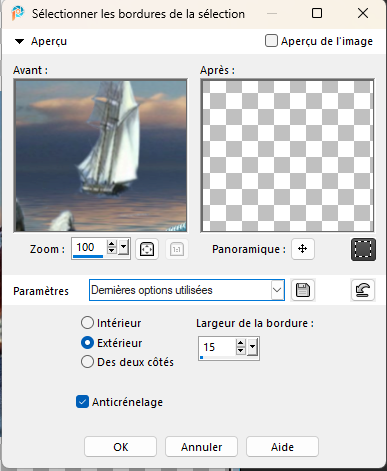Click the Panoramique pan arrows button
The width and height of the screenshot is (387, 471).
pos(303,249)
